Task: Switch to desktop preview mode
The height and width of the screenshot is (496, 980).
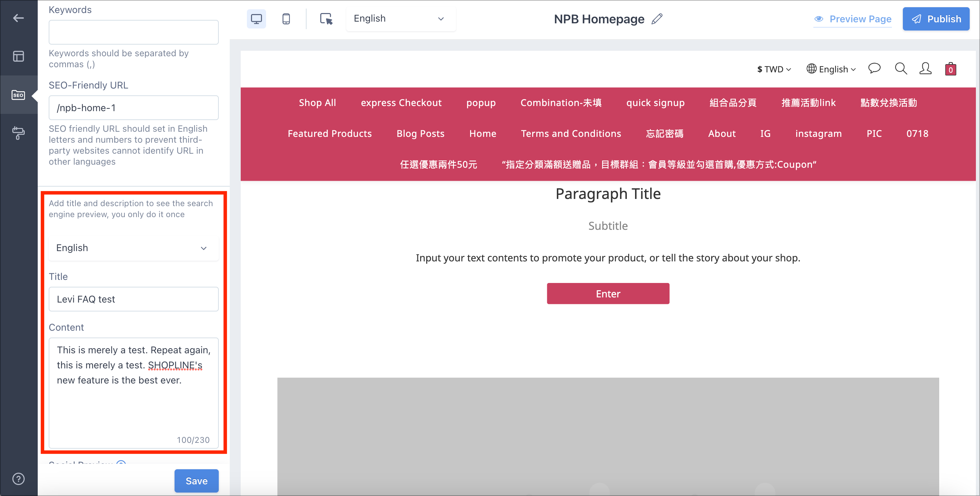Action: [256, 19]
